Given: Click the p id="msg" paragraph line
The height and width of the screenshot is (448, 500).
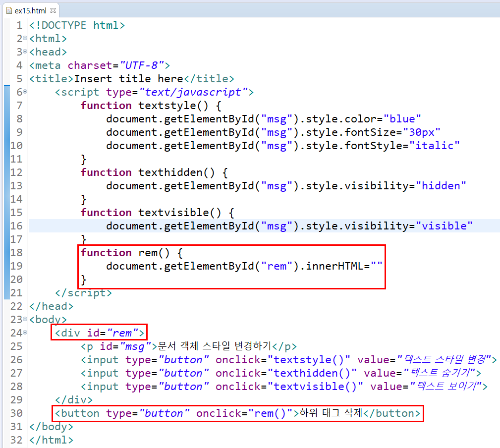Looking at the screenshot, I should coord(188,346).
